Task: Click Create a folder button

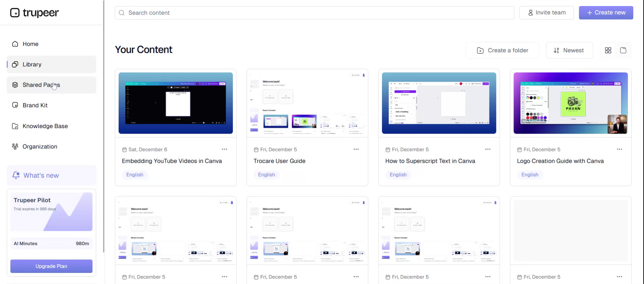Action: click(502, 50)
